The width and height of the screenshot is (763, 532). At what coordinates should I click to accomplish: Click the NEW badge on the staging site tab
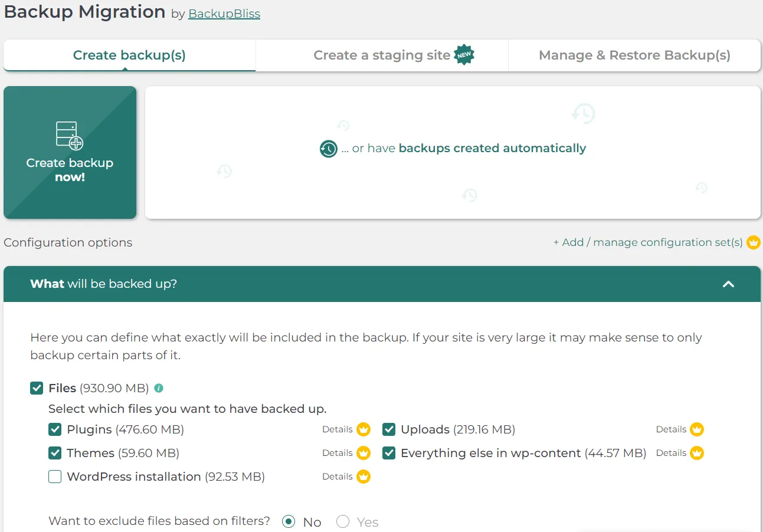coord(464,55)
